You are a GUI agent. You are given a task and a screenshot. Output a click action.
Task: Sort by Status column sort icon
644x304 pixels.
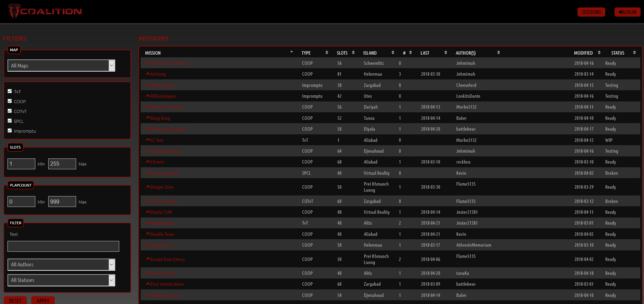(x=634, y=53)
